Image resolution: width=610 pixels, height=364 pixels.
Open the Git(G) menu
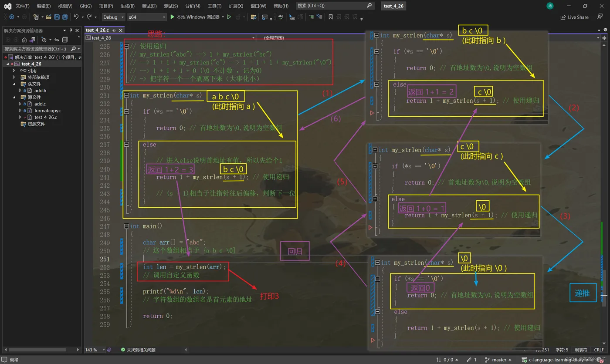pos(85,6)
